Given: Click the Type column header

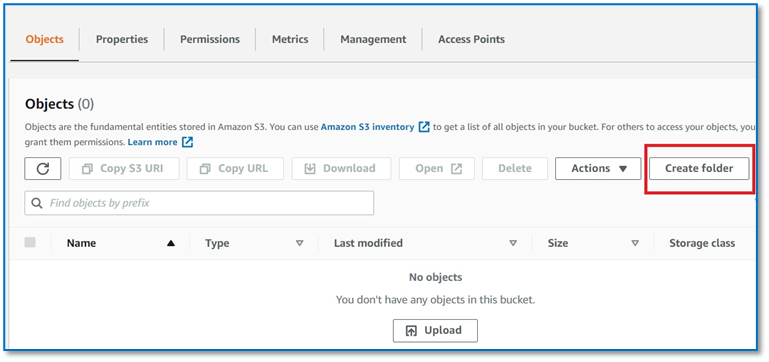Looking at the screenshot, I should click(x=217, y=243).
